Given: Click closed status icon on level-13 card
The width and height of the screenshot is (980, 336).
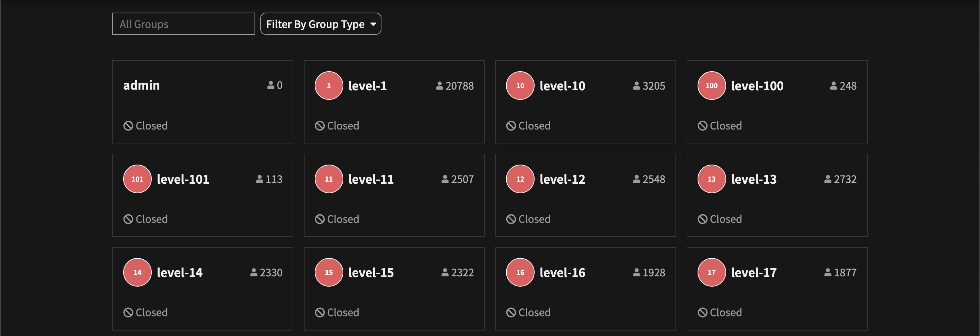Looking at the screenshot, I should pyautogui.click(x=702, y=219).
